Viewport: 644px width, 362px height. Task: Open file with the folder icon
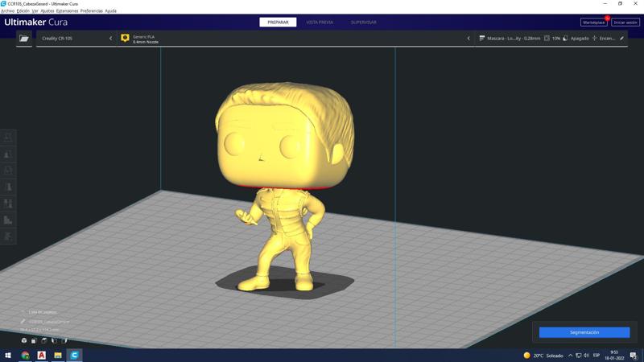coord(24,38)
